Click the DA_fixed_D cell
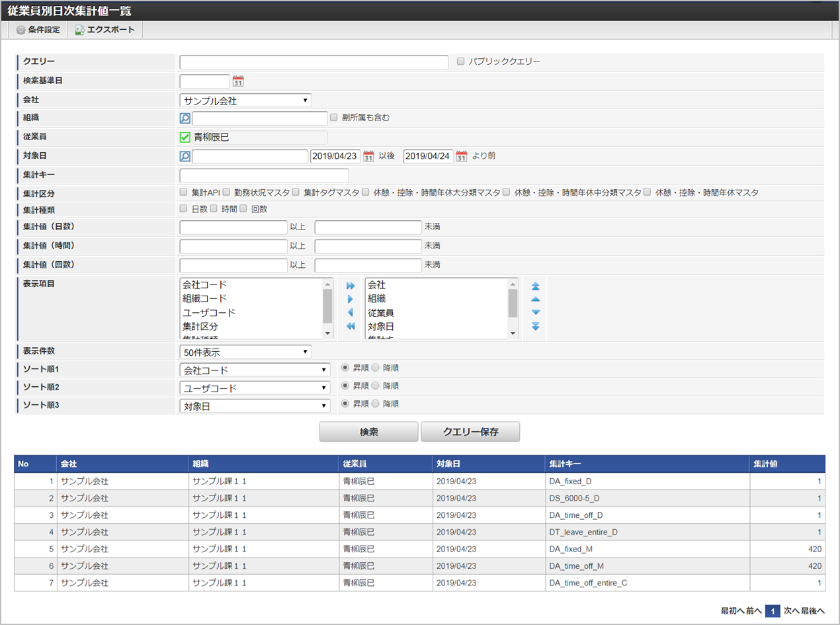This screenshot has height=625, width=840. pyautogui.click(x=648, y=481)
